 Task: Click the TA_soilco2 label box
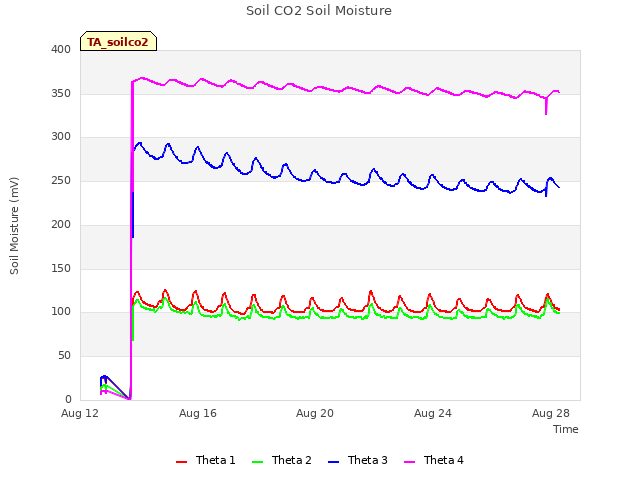click(118, 41)
